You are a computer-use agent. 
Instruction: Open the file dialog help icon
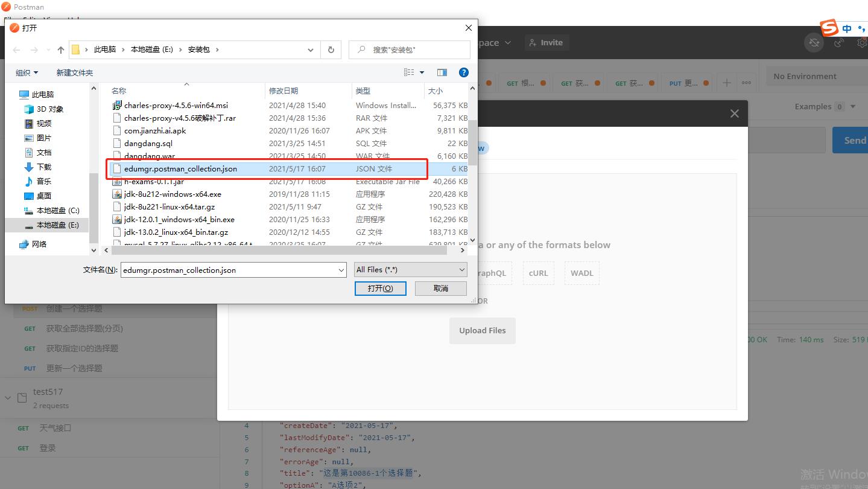(464, 72)
